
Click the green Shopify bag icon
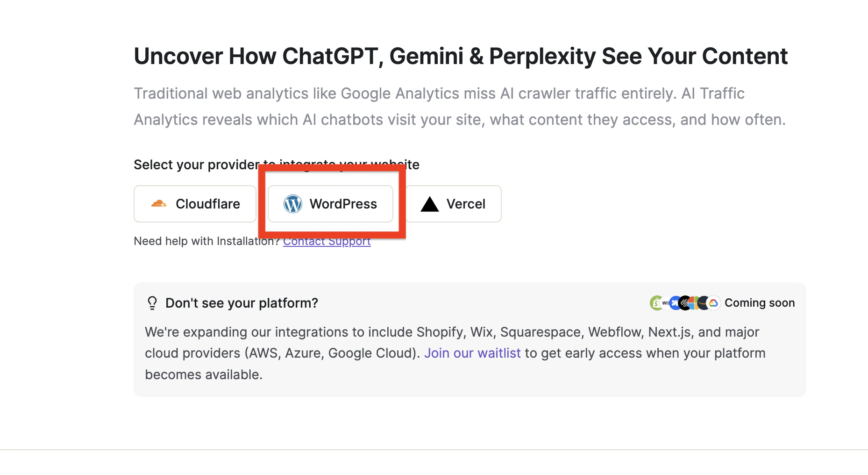pyautogui.click(x=655, y=303)
